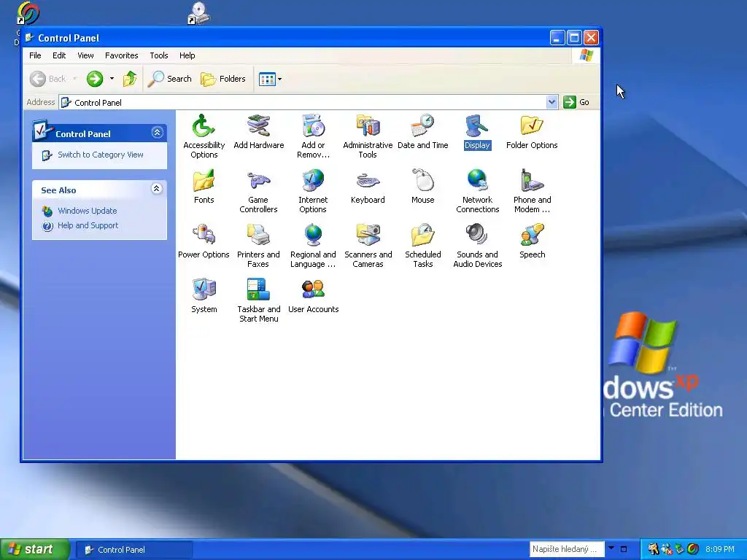Click the Search toolbar button

click(x=169, y=79)
